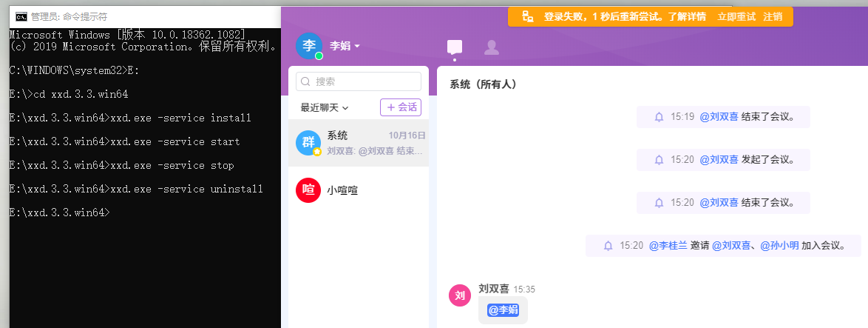868x328 pixels.
Task: Click the + 会话 new chat button
Action: [400, 107]
